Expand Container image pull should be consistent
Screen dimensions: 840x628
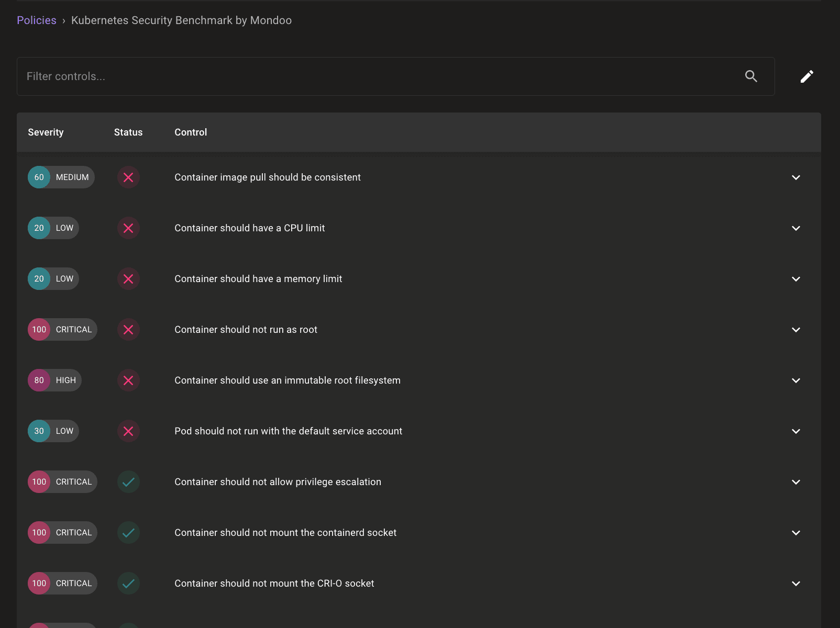[x=795, y=177]
